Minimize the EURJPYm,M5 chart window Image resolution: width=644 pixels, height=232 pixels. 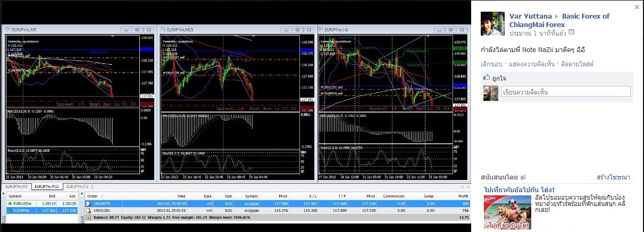pos(127,30)
